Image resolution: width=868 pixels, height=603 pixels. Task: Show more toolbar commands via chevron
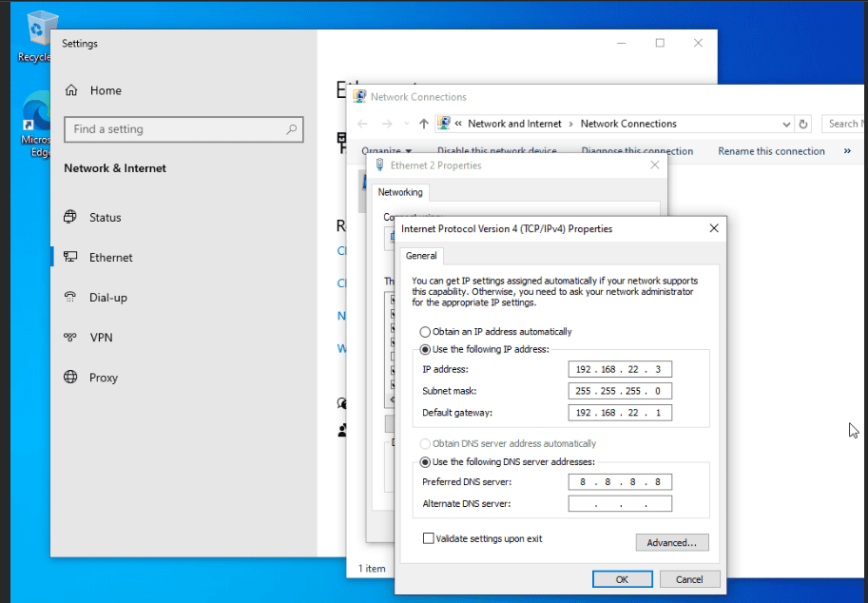[847, 151]
